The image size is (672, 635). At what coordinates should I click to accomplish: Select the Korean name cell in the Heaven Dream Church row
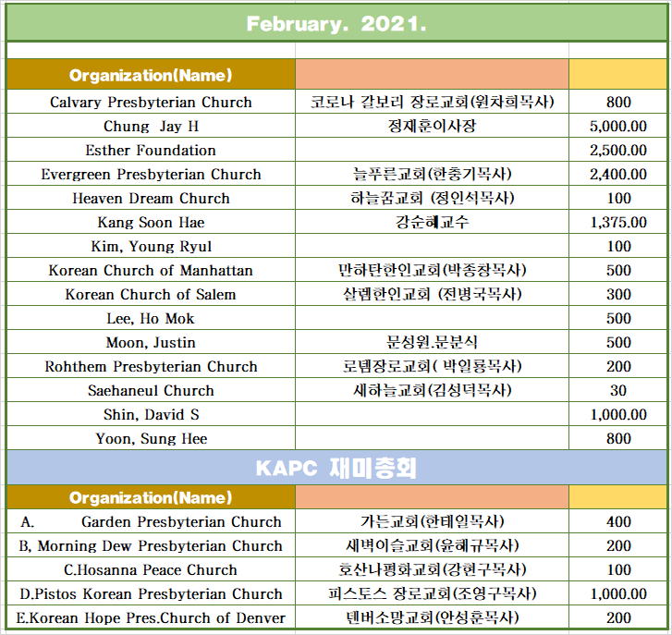click(x=432, y=198)
